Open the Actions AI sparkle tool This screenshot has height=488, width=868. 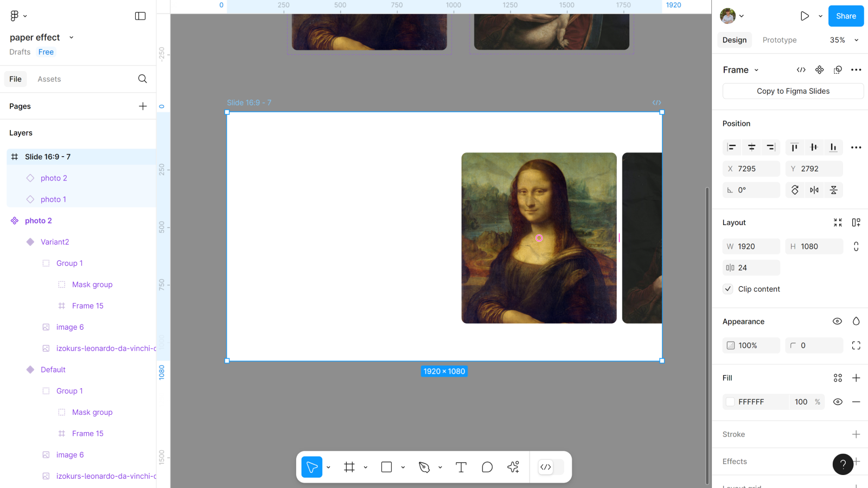[513, 467]
